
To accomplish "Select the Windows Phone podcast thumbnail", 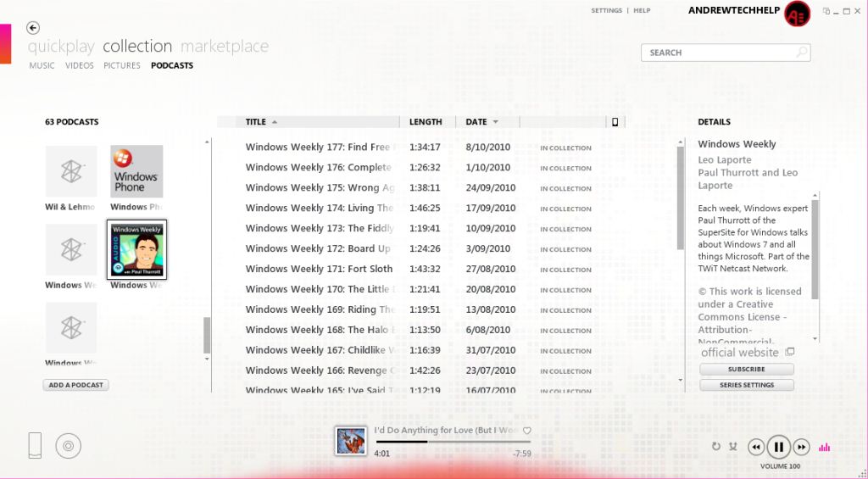I will [x=136, y=171].
